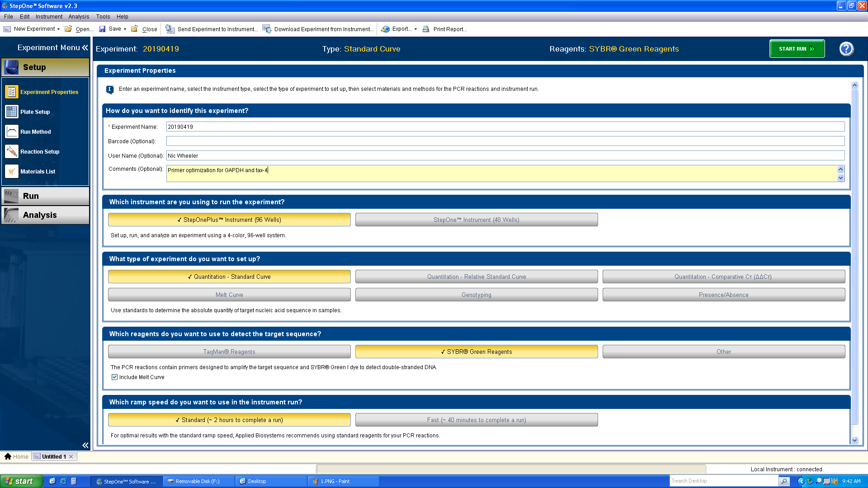Open Removable Disk (F:) taskbar item
Image resolution: width=868 pixels, height=488 pixels.
click(199, 481)
